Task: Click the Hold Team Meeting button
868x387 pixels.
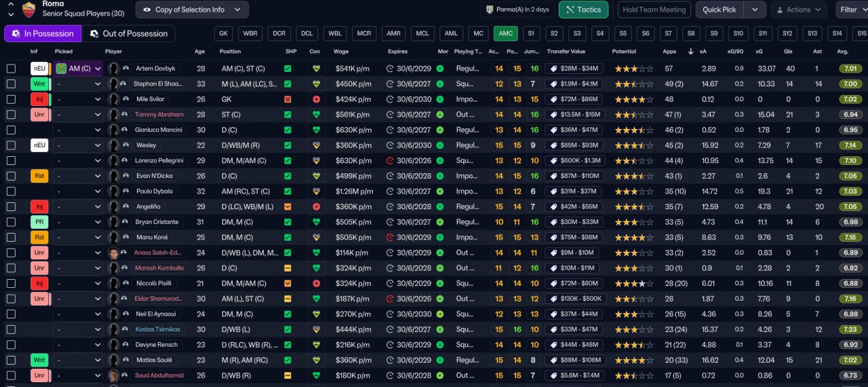Action: pyautogui.click(x=654, y=10)
